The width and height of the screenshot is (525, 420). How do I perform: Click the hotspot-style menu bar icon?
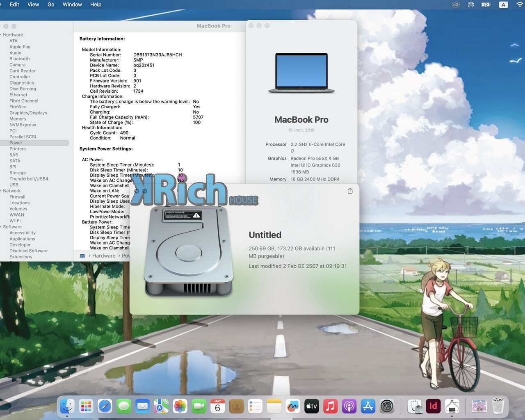pyautogui.click(x=471, y=5)
